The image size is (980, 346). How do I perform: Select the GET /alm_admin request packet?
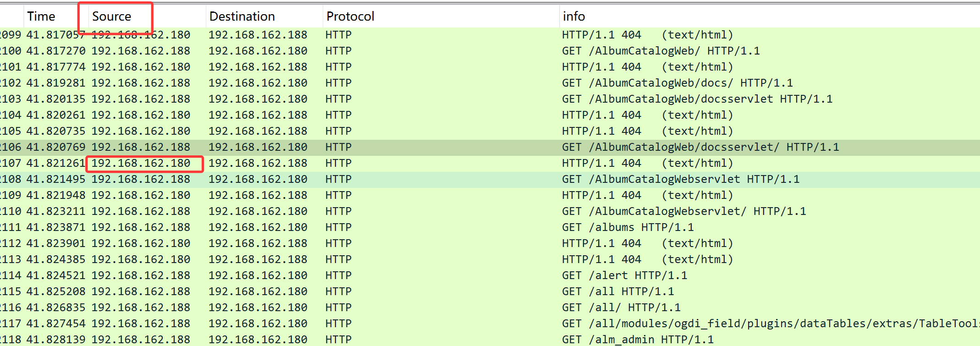[x=638, y=340]
